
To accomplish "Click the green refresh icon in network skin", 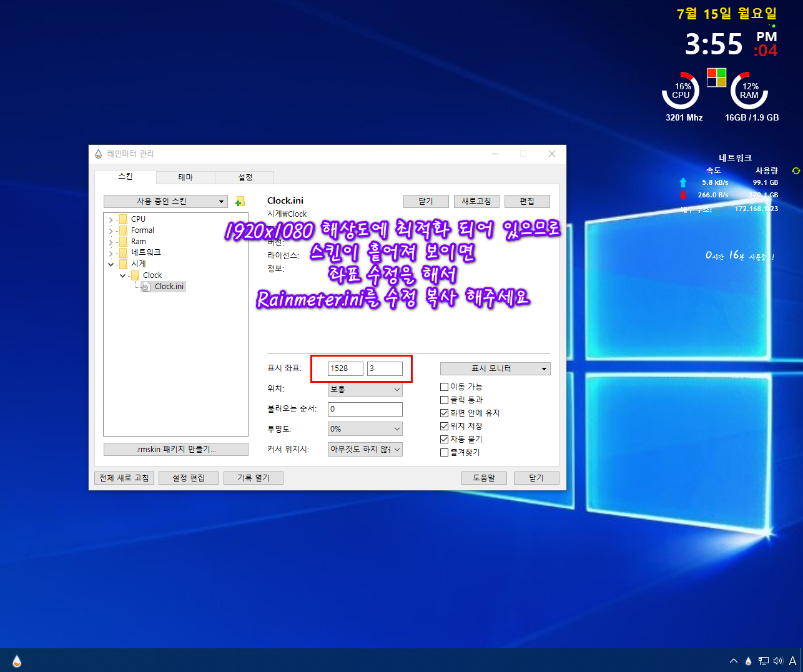I will click(796, 170).
